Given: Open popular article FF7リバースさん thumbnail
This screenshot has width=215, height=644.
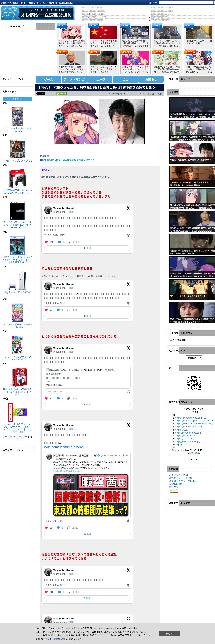Looking at the screenshot, I should [192, 290].
